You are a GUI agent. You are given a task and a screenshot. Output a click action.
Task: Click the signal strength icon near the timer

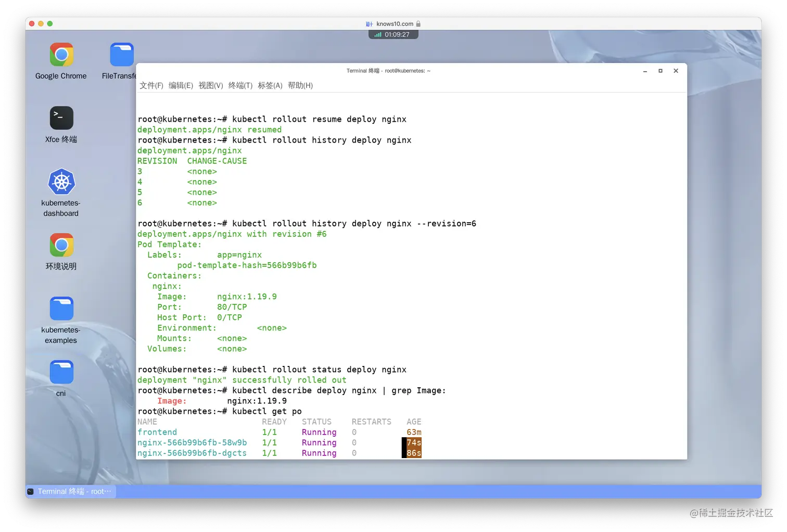pos(378,34)
